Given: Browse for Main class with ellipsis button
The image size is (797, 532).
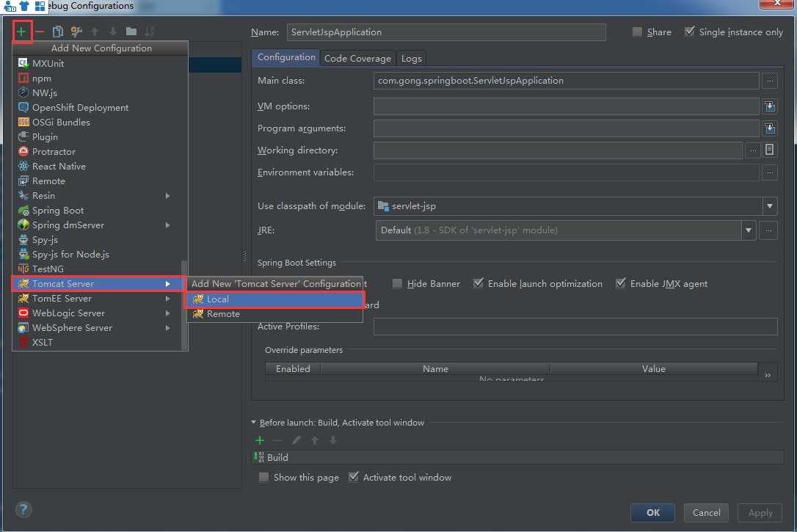Looking at the screenshot, I should [770, 80].
